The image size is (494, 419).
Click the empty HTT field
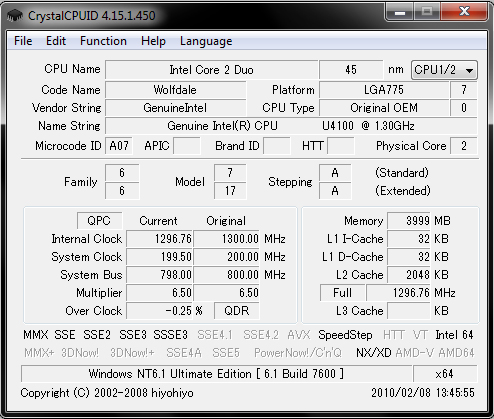341,146
